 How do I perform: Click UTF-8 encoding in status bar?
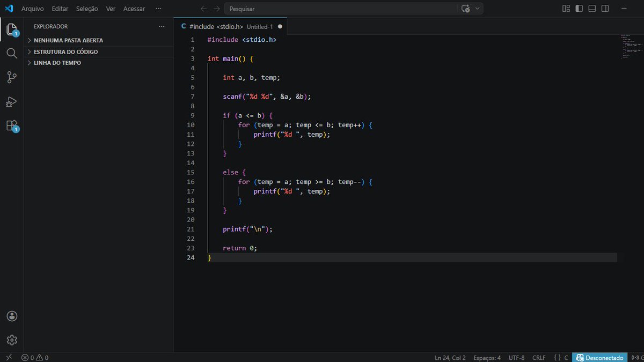coord(516,358)
